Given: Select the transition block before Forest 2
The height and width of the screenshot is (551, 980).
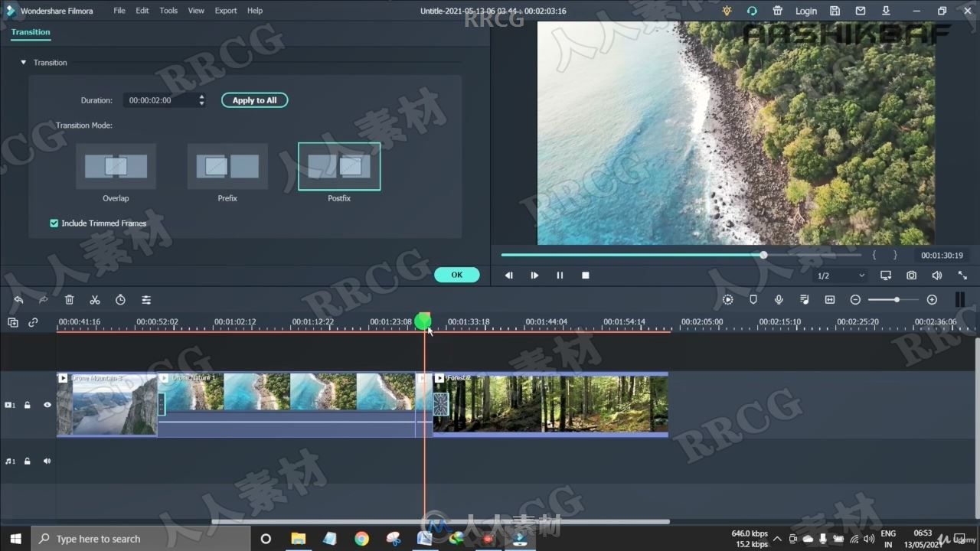Looking at the screenshot, I should coord(441,404).
